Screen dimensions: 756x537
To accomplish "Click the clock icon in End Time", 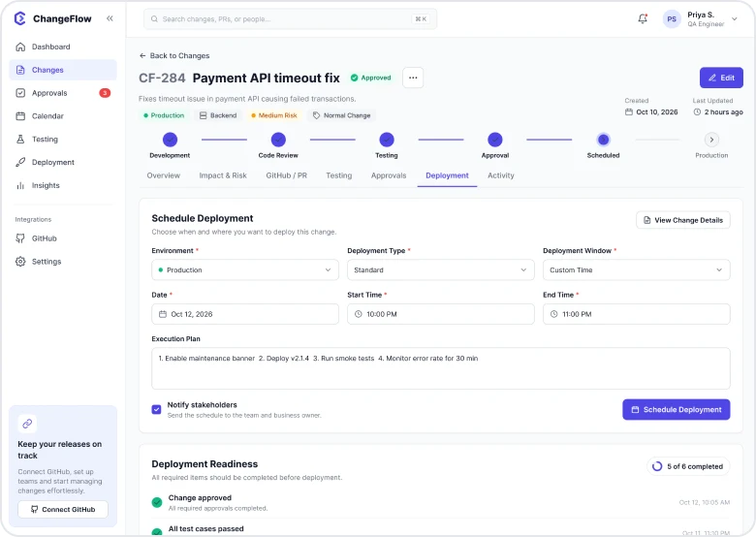I will click(x=554, y=314).
